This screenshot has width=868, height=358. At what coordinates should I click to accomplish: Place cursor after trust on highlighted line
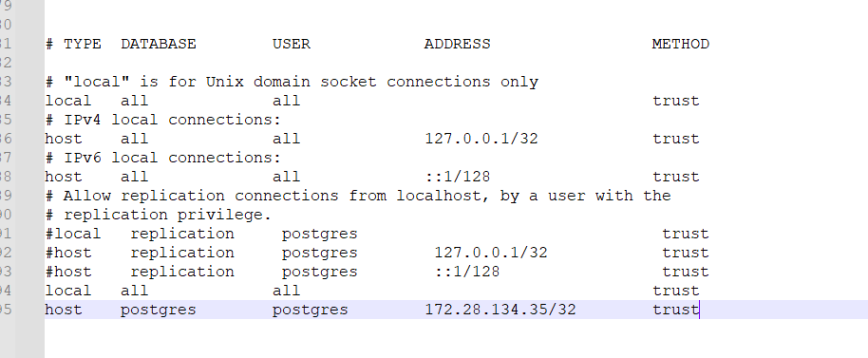click(700, 310)
